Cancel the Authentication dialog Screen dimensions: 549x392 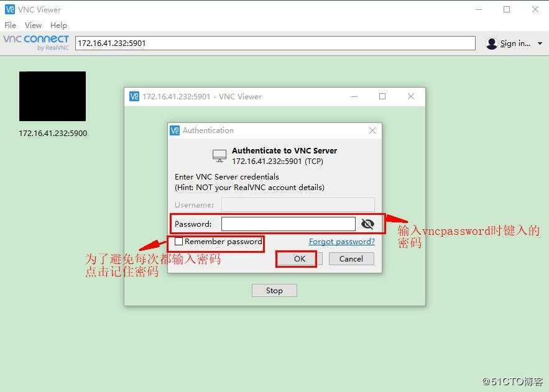351,259
